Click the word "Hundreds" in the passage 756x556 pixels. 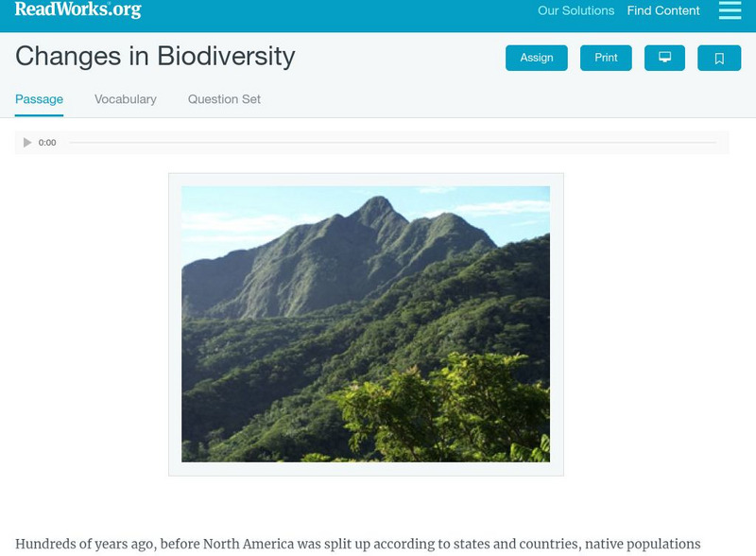[x=47, y=545]
